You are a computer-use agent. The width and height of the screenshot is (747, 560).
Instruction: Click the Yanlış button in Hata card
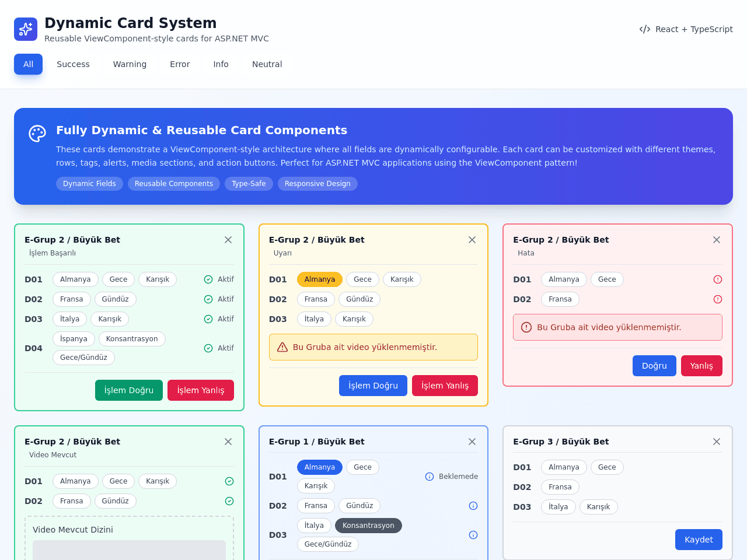(x=701, y=366)
